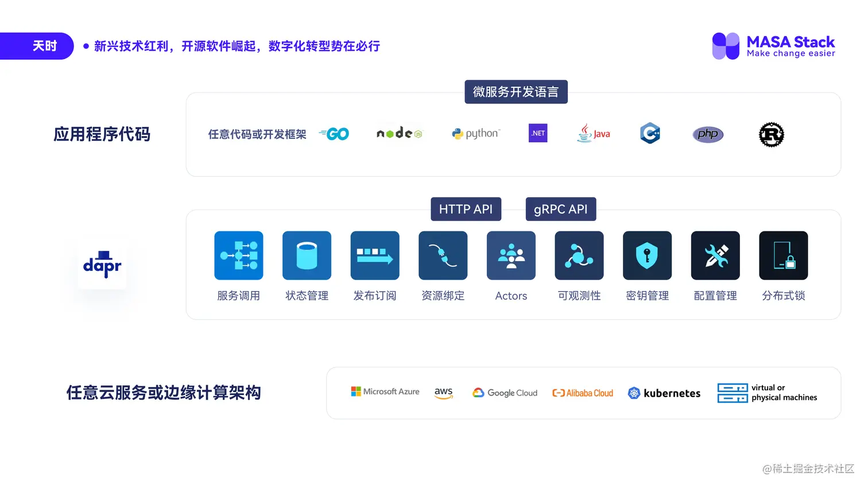The height and width of the screenshot is (488, 868).
Task: Click the Make change easier tagline
Action: [791, 53]
